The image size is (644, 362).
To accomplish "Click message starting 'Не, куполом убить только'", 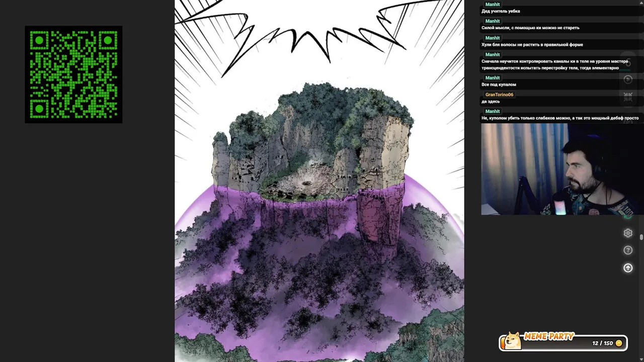I will [560, 118].
